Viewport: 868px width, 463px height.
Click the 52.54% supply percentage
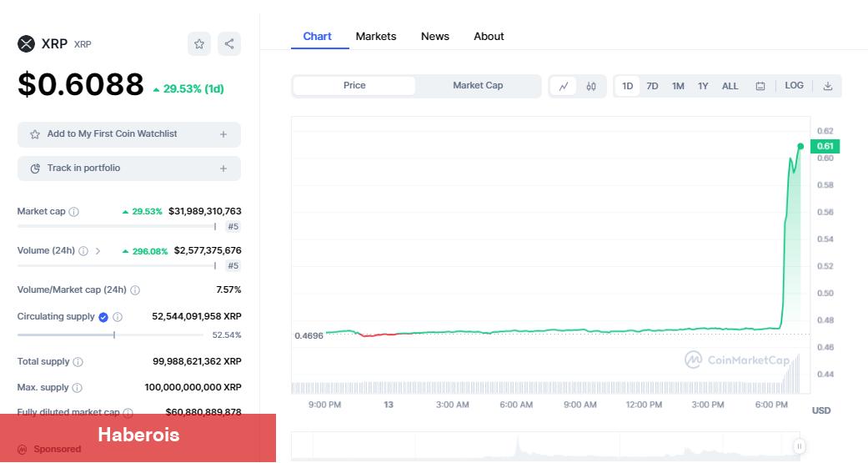coord(227,335)
